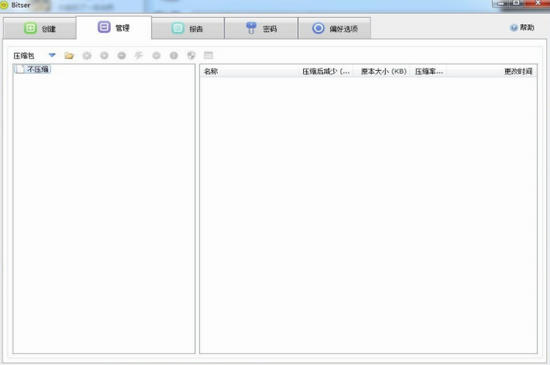Image resolution: width=550 pixels, height=365 pixels.
Task: Click the purple icon on 管理 tab
Action: pyautogui.click(x=104, y=27)
